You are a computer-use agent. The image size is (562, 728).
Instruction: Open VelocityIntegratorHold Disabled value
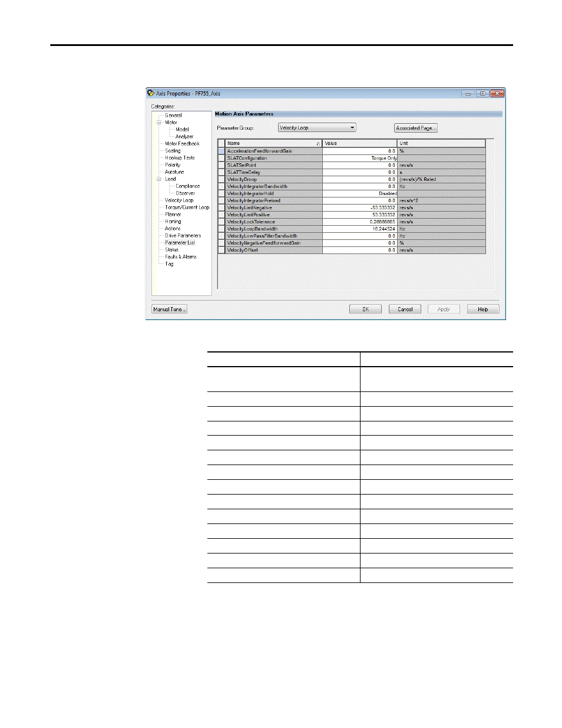[x=359, y=193]
